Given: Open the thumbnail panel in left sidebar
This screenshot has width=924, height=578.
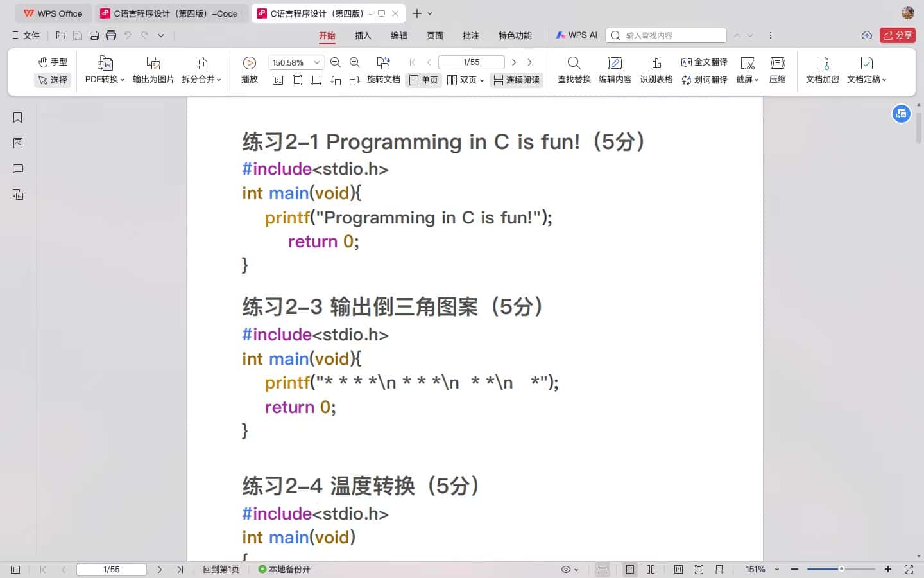Looking at the screenshot, I should (x=18, y=143).
